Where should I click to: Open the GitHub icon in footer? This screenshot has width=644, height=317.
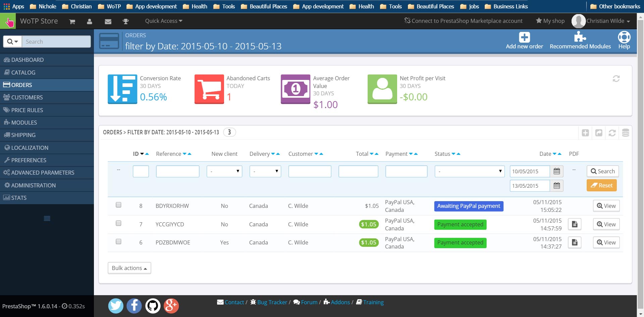click(153, 306)
